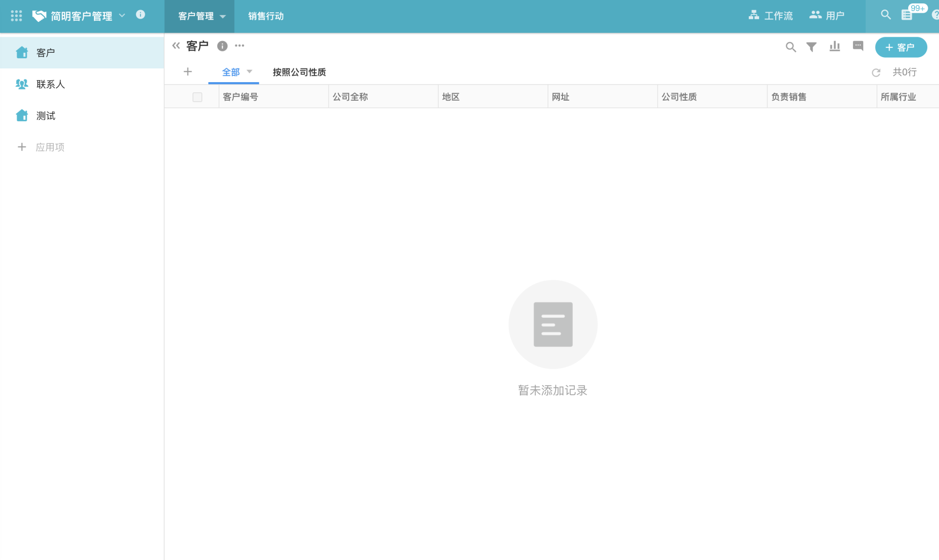Select 联系人 in the sidebar
Image resolution: width=939 pixels, height=560 pixels.
pos(50,84)
